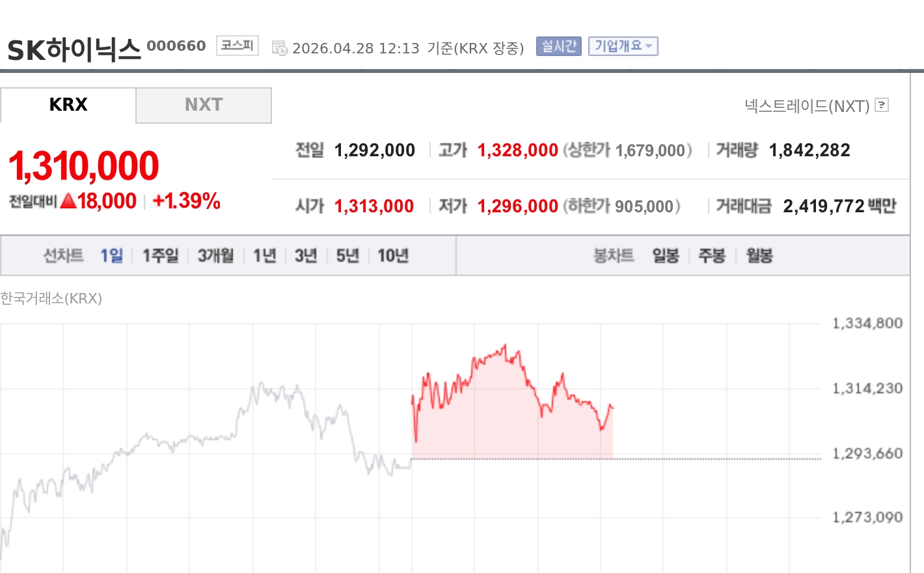This screenshot has height=573, width=924.
Task: Switch chart period to 1년
Action: click(264, 255)
